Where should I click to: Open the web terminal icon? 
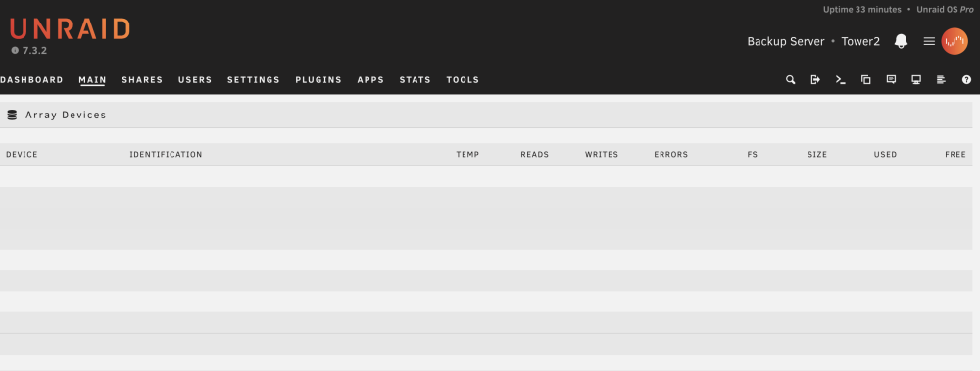(x=841, y=80)
